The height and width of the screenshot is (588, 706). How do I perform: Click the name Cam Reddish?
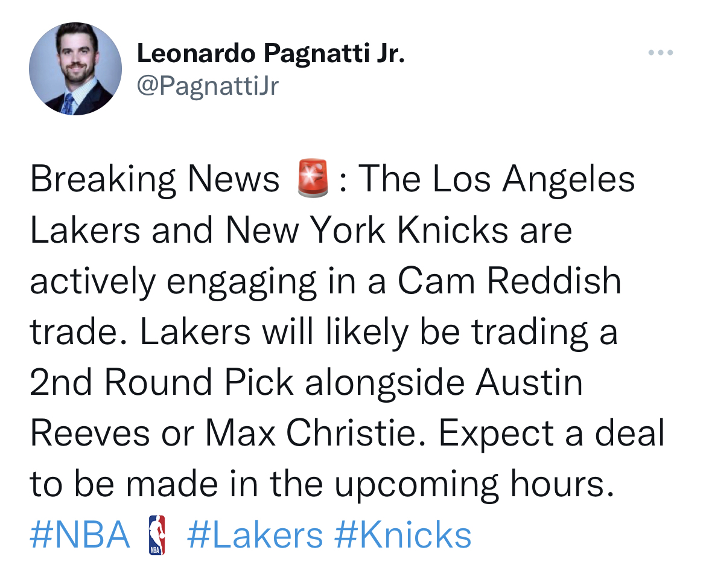tap(509, 281)
